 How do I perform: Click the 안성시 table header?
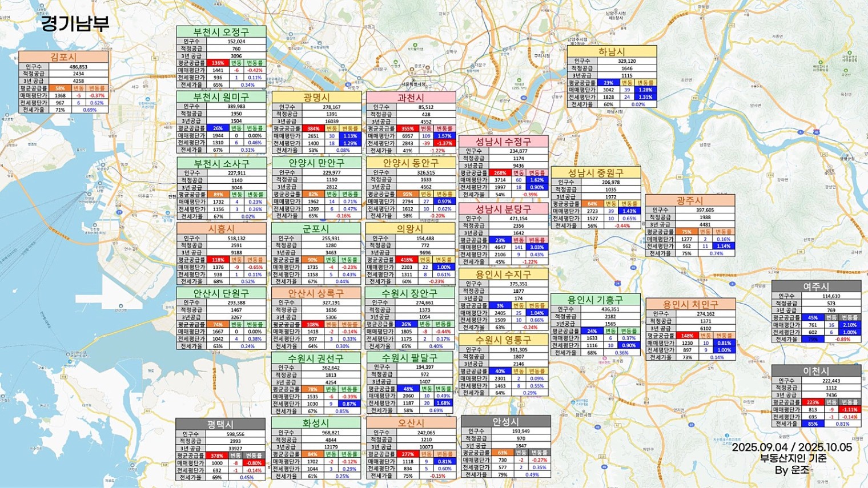[x=505, y=422]
